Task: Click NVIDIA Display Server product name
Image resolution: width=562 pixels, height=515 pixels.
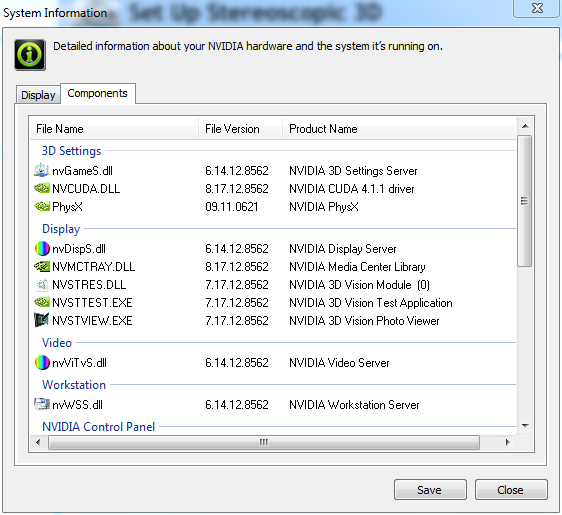Action: (343, 248)
